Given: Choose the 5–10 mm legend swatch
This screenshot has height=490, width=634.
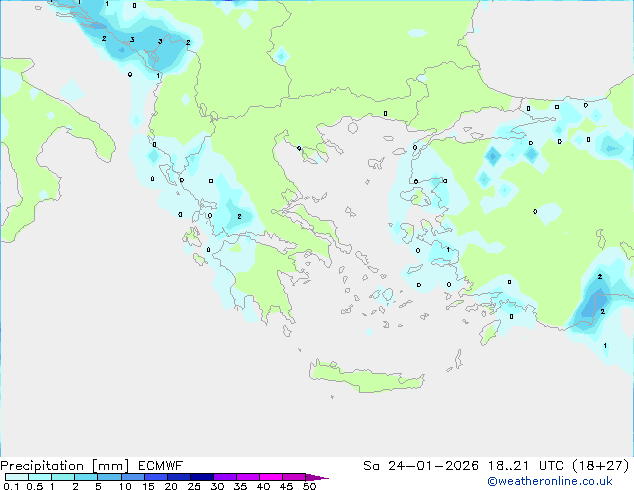Looking at the screenshot, I should coord(109,477).
